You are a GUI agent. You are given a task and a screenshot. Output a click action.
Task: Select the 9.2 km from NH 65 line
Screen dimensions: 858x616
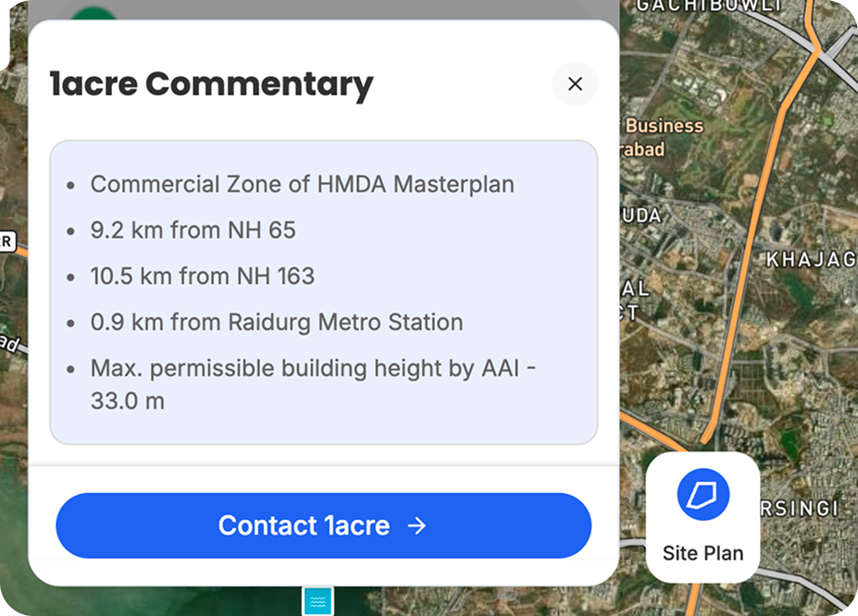coord(193,230)
